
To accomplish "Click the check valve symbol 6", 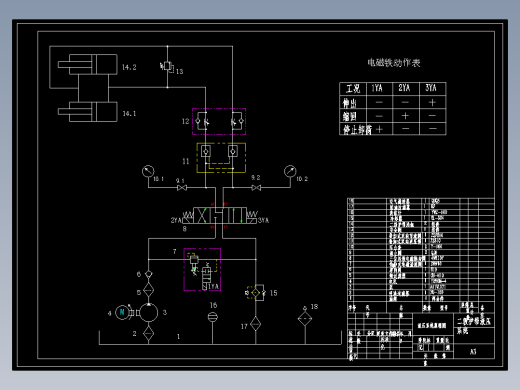I will [x=148, y=274].
